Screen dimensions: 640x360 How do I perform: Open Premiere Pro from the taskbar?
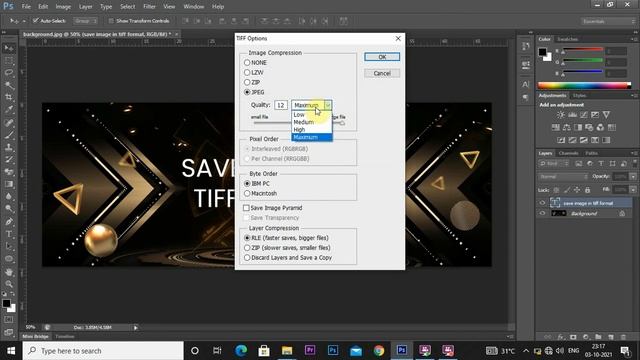[x=310, y=350]
